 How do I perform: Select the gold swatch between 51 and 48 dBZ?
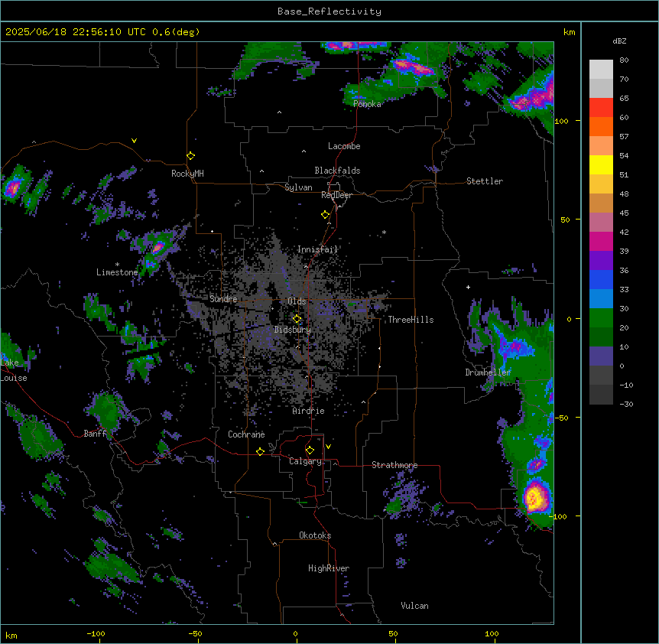(601, 184)
